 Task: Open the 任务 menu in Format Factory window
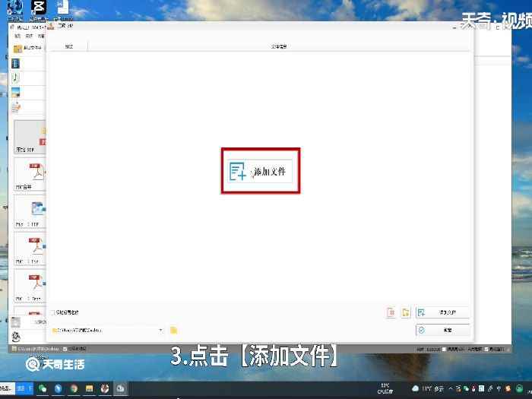(17, 36)
